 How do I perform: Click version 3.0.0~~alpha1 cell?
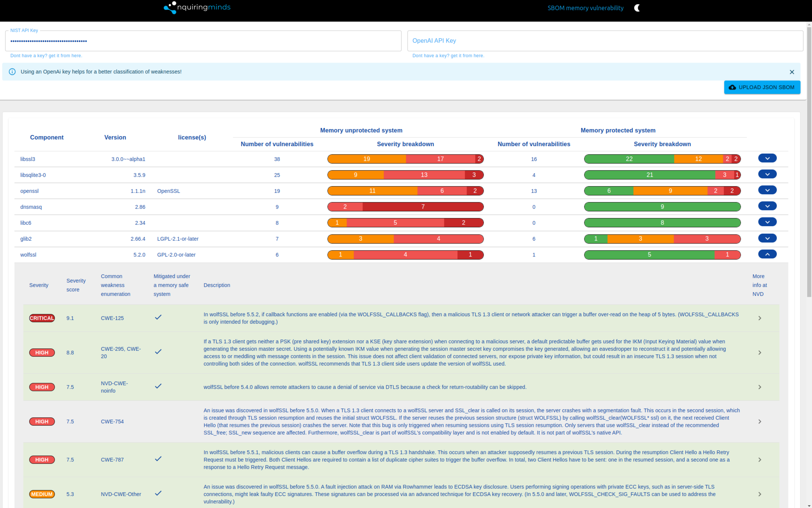[x=128, y=159]
